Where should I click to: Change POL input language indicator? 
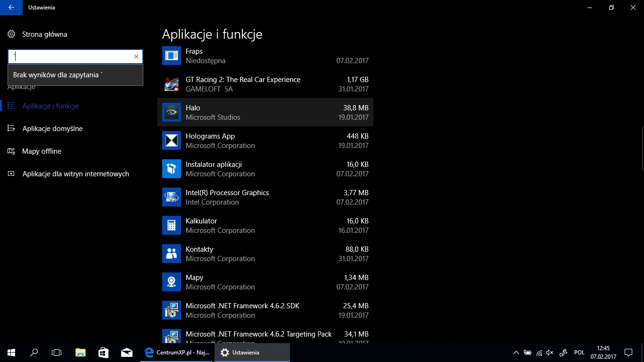point(579,352)
